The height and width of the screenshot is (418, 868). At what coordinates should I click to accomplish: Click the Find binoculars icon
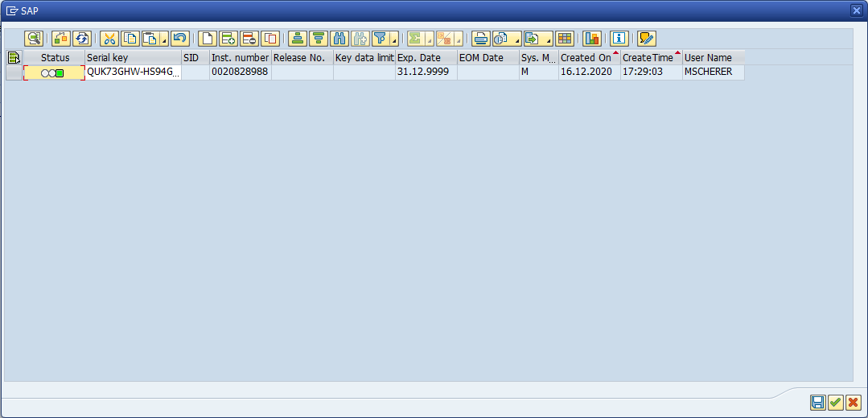click(339, 38)
